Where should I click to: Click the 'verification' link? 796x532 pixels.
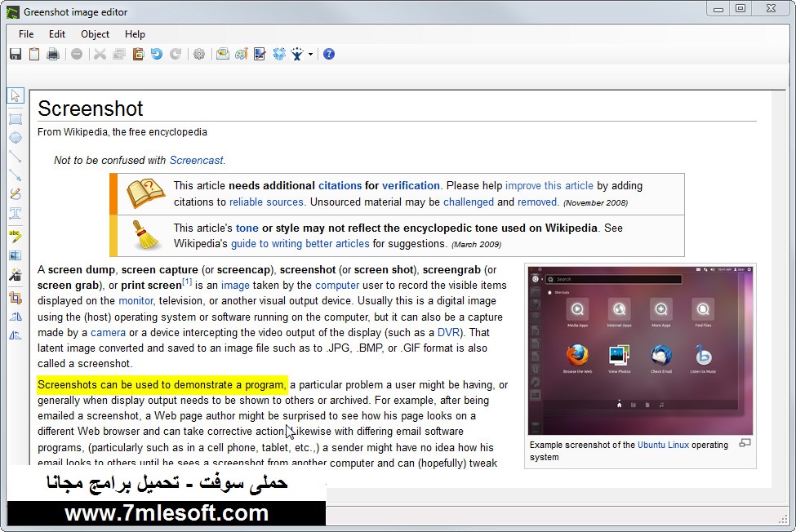point(411,185)
